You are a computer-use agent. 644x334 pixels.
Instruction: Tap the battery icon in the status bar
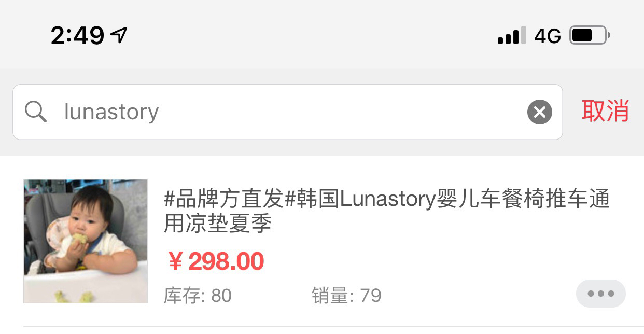click(590, 35)
